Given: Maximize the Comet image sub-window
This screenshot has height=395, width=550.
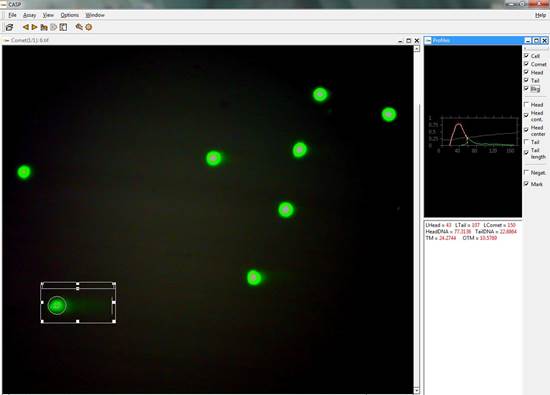Looking at the screenshot, I should (409, 41).
